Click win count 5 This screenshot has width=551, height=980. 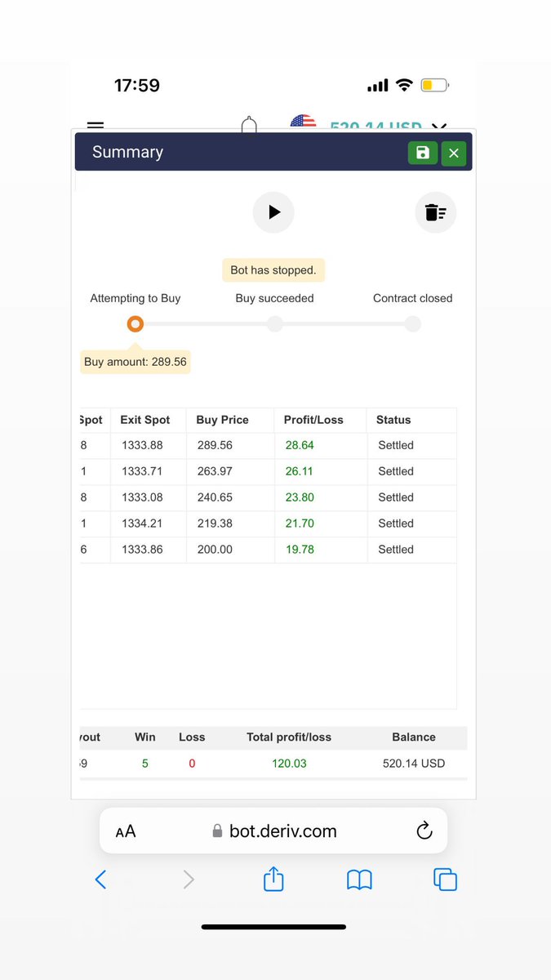click(145, 764)
